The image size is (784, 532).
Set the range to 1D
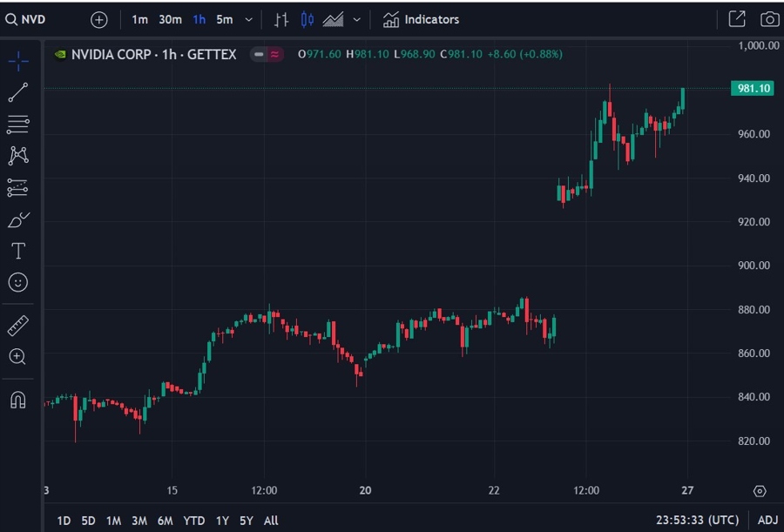pyautogui.click(x=64, y=521)
